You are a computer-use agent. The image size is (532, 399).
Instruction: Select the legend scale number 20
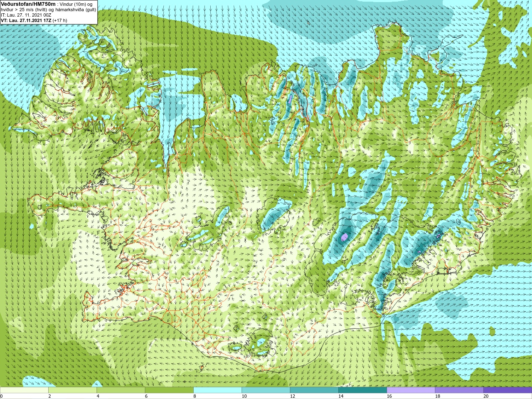486,396
